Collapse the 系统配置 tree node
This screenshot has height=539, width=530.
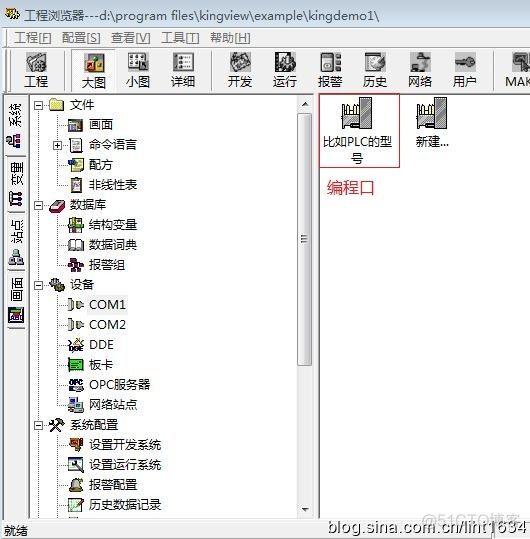click(38, 426)
